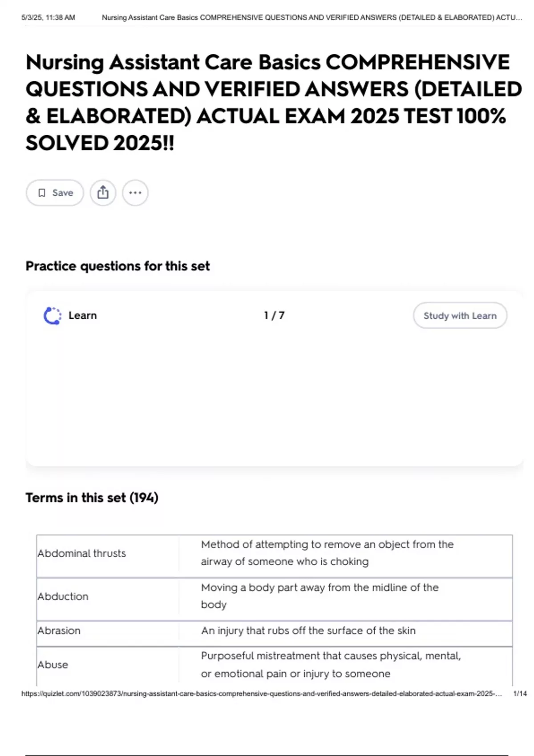
Task: Select the Abuse term cell
Action: point(53,665)
